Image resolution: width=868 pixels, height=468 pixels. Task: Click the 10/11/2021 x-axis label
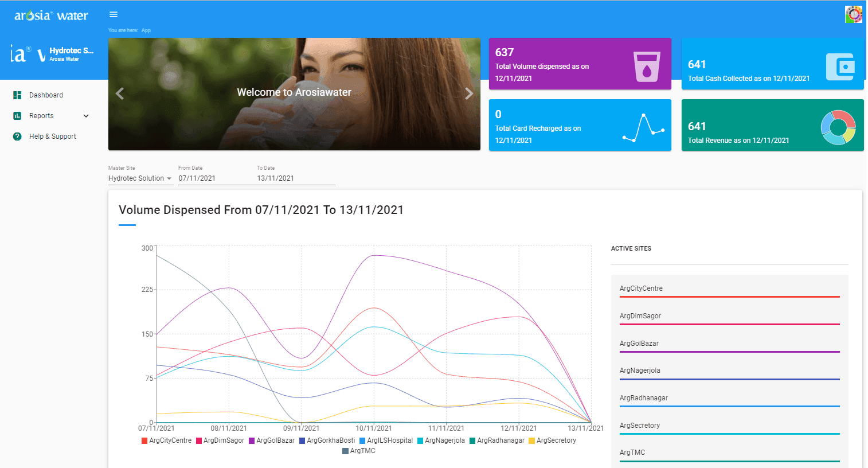pyautogui.click(x=374, y=428)
